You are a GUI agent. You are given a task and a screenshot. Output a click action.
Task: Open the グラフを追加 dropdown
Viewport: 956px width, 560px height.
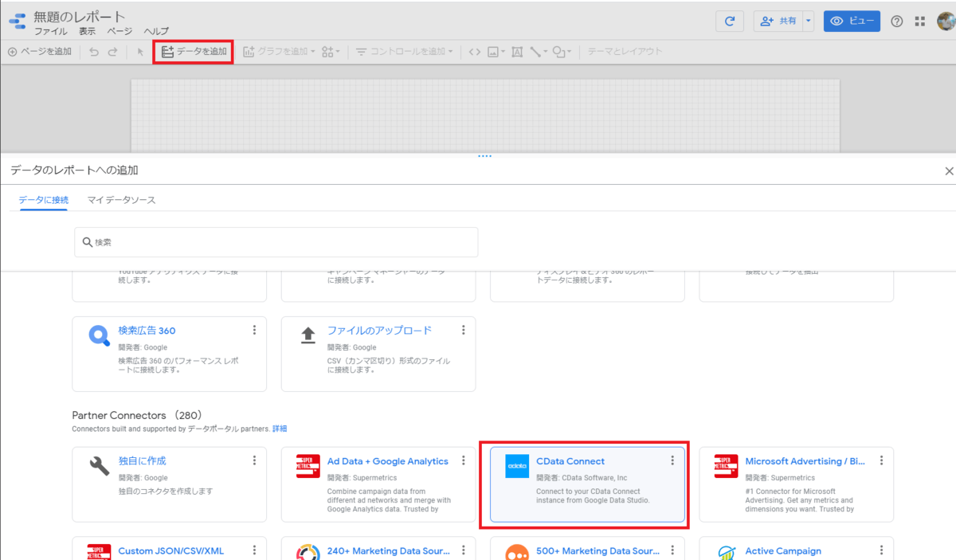click(279, 52)
